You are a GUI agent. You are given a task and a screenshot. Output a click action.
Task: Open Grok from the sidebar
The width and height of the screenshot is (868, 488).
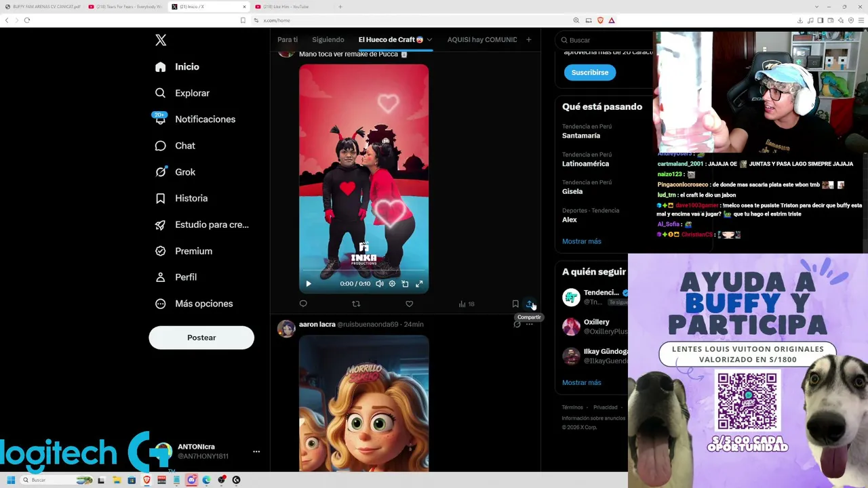coord(174,172)
